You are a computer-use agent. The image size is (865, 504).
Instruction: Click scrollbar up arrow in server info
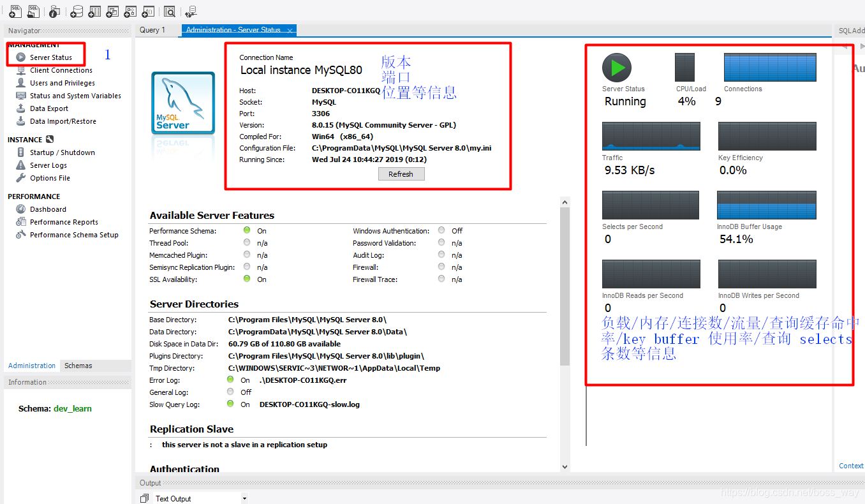(x=565, y=202)
